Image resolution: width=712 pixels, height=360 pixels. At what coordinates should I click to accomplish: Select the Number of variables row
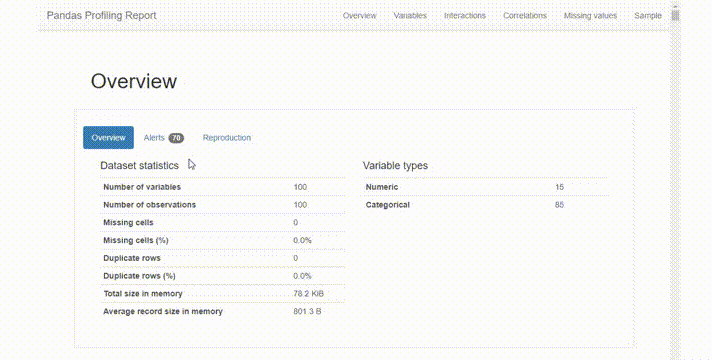pos(222,187)
